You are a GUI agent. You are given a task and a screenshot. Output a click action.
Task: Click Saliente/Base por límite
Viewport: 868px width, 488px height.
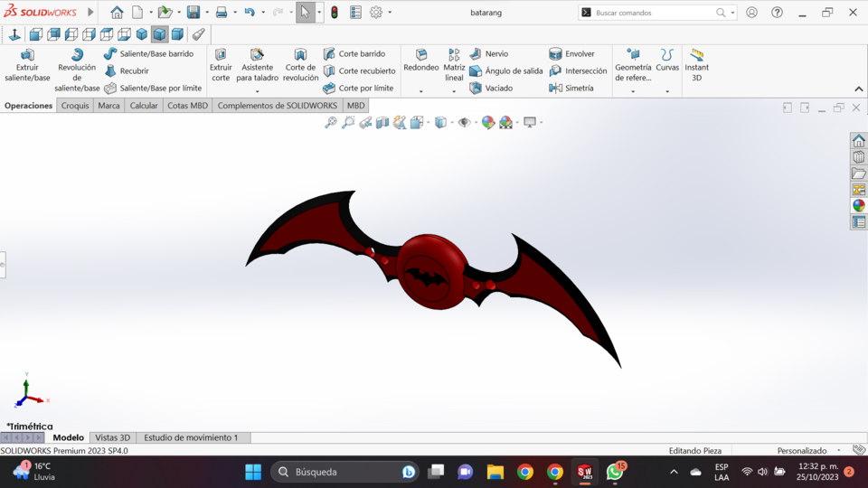click(153, 88)
